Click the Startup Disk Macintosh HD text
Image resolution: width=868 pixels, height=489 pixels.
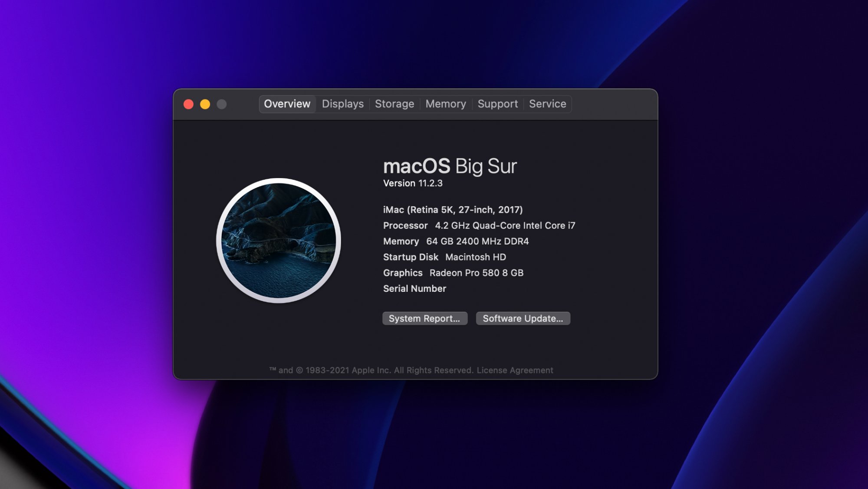click(x=444, y=257)
